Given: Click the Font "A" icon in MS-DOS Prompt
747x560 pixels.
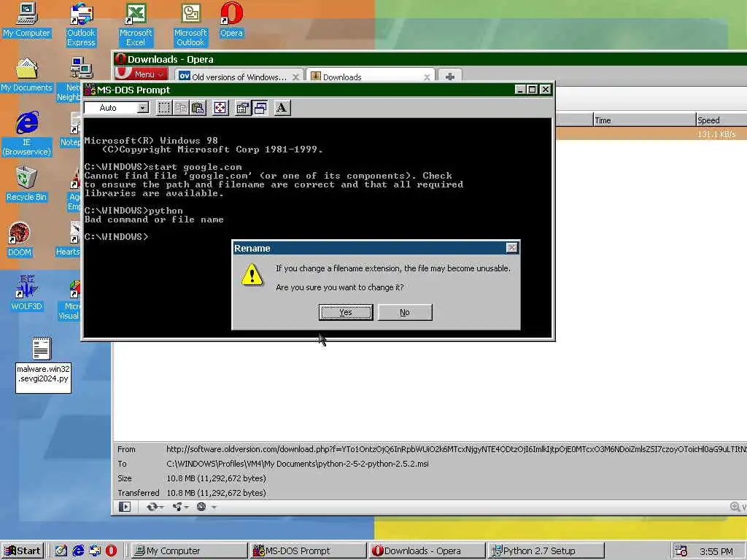Looking at the screenshot, I should click(x=282, y=108).
